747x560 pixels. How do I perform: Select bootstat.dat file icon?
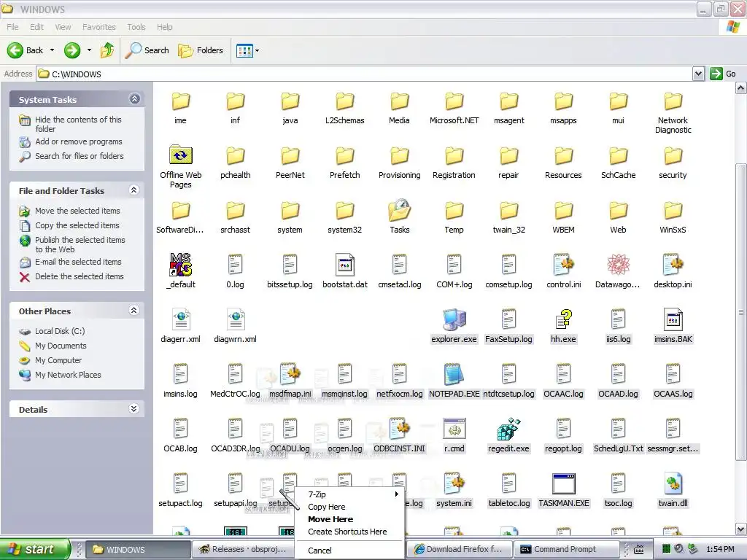click(345, 264)
